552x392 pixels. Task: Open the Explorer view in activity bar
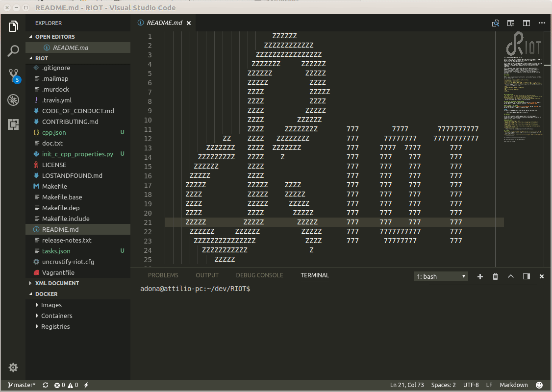(13, 26)
